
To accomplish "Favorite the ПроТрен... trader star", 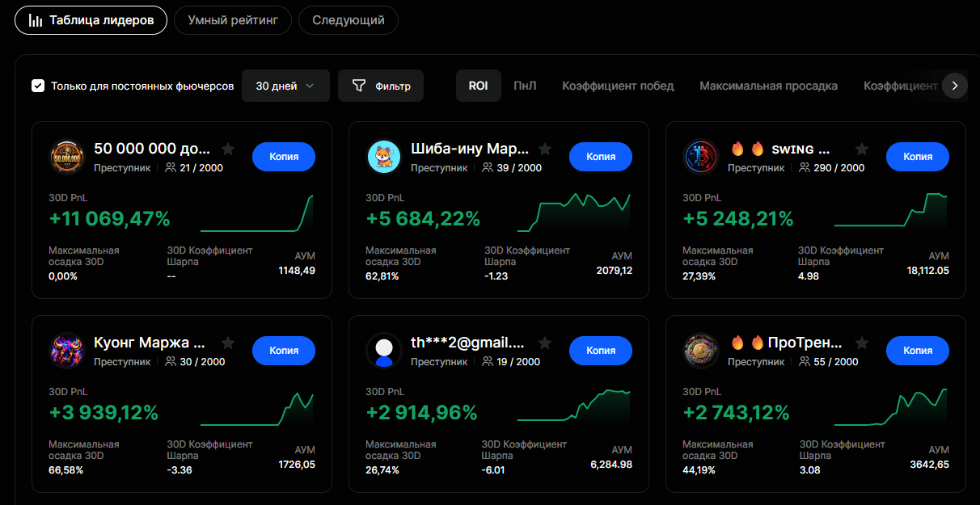I will 862,343.
